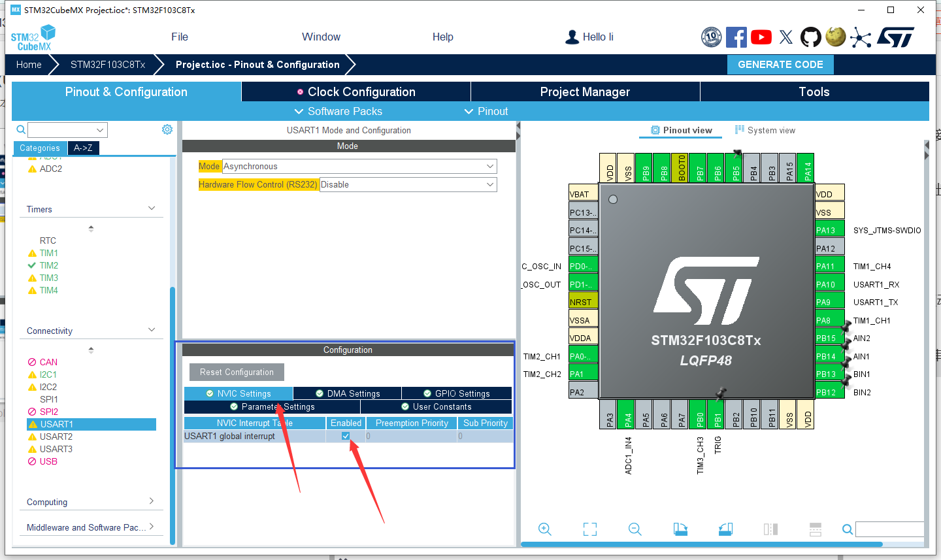Select TIM2 in the Timers list

(49, 265)
